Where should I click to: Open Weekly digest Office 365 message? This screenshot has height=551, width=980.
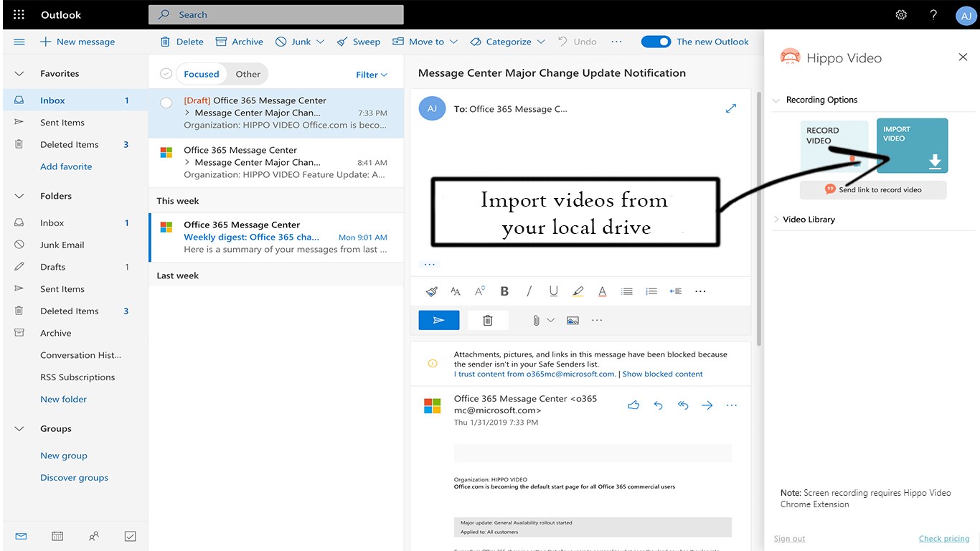(x=276, y=237)
